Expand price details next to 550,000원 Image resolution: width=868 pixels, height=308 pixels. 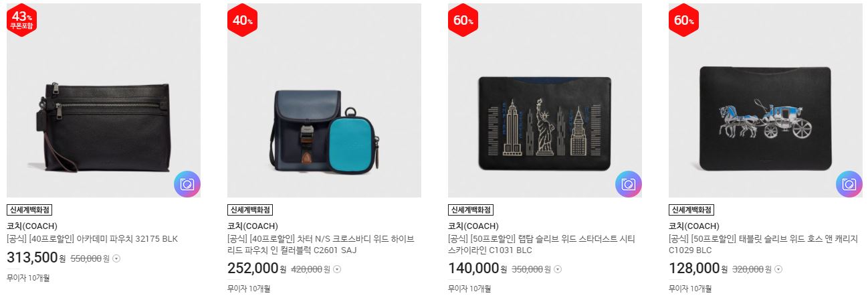point(116,258)
